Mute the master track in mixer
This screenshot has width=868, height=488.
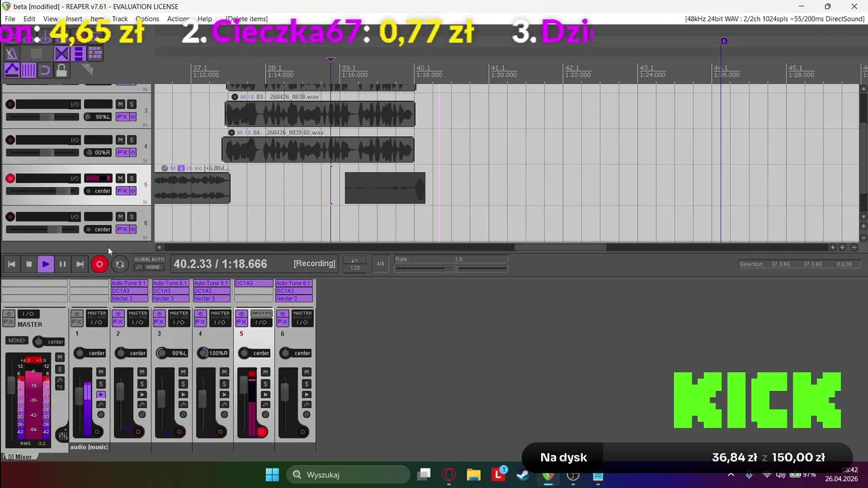point(60,357)
